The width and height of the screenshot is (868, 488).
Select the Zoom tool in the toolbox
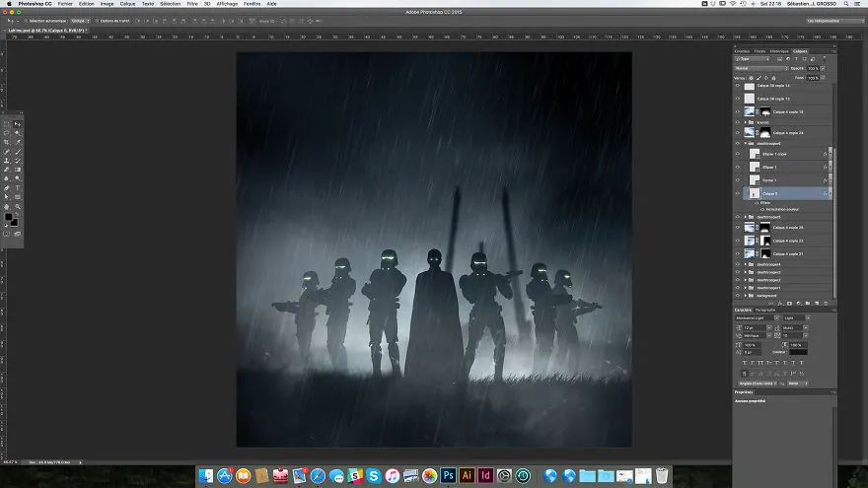(18, 206)
